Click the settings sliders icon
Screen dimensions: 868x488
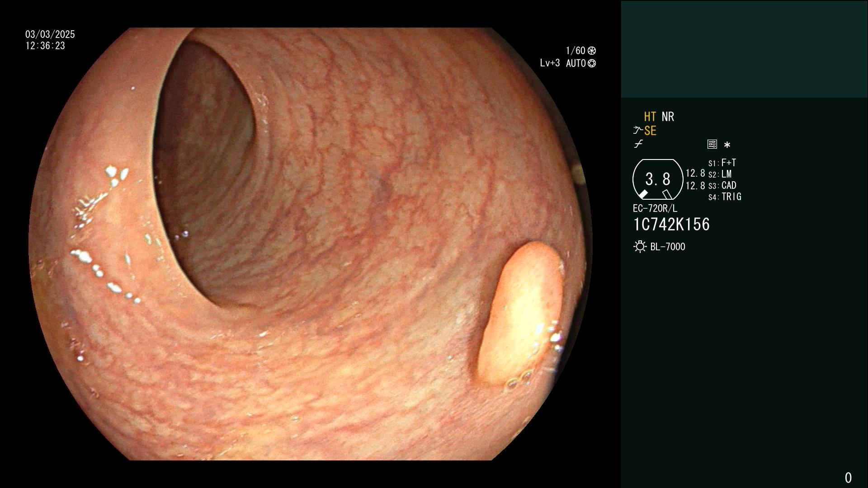[x=712, y=144]
